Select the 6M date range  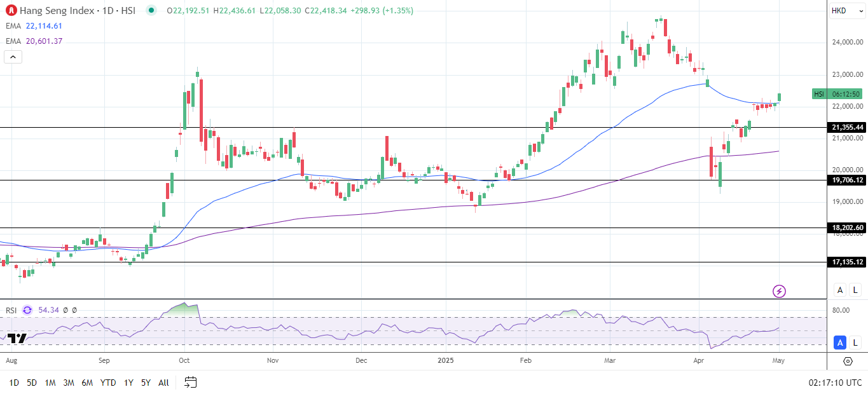coord(88,383)
